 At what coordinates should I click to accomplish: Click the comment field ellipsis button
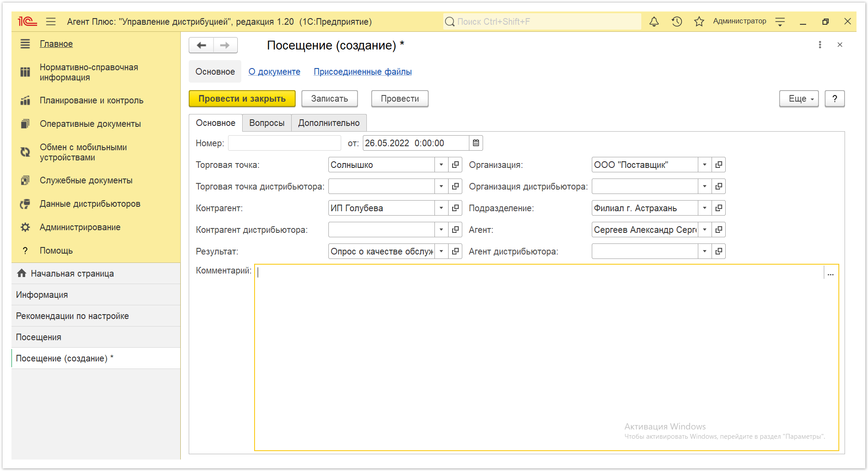[830, 274]
